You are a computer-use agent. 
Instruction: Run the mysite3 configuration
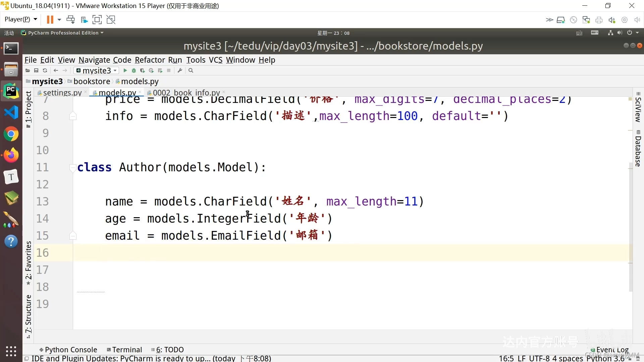pyautogui.click(x=125, y=70)
